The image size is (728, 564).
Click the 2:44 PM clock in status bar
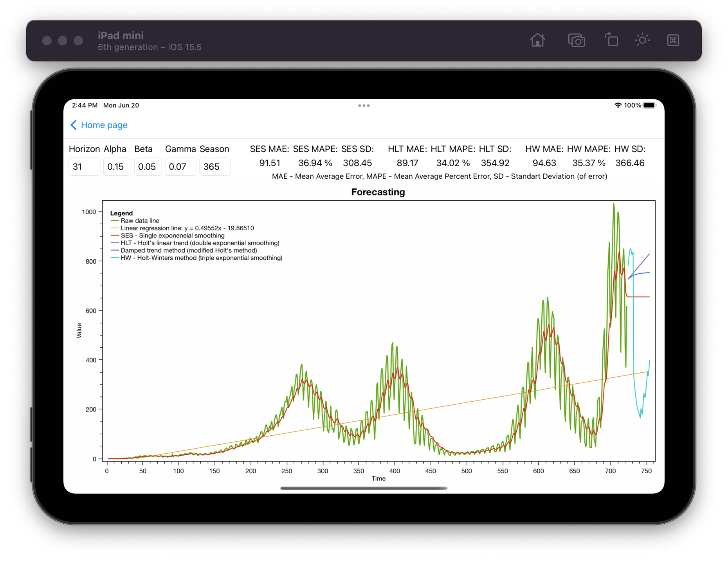tap(85, 105)
